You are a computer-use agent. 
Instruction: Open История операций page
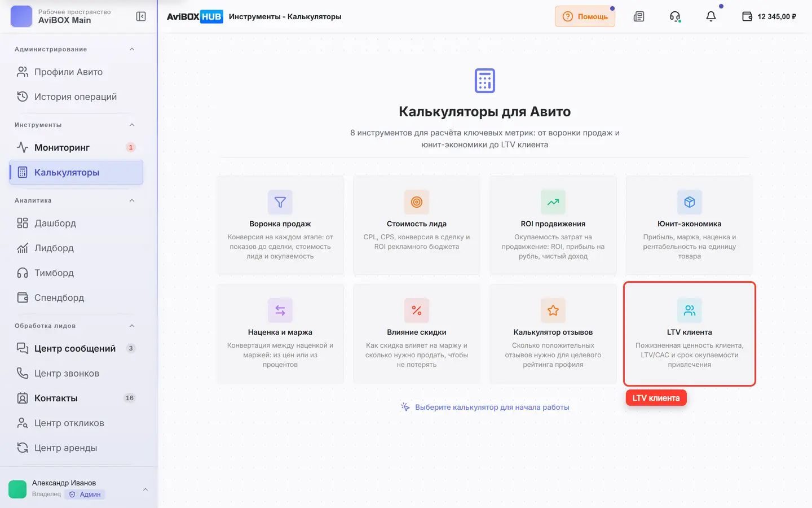point(76,97)
